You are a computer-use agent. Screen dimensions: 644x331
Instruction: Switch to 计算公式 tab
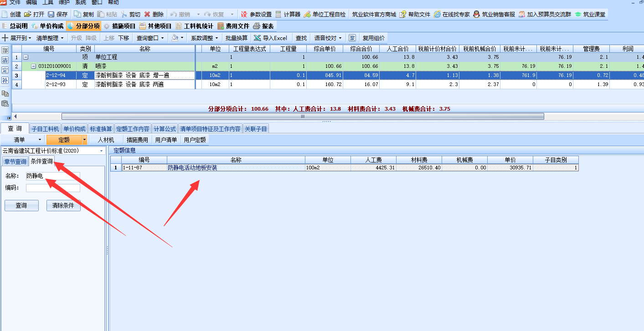click(x=165, y=129)
